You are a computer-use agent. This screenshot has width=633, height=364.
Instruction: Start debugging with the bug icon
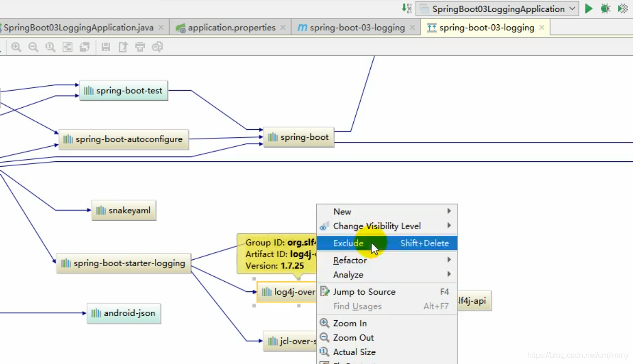pyautogui.click(x=606, y=9)
